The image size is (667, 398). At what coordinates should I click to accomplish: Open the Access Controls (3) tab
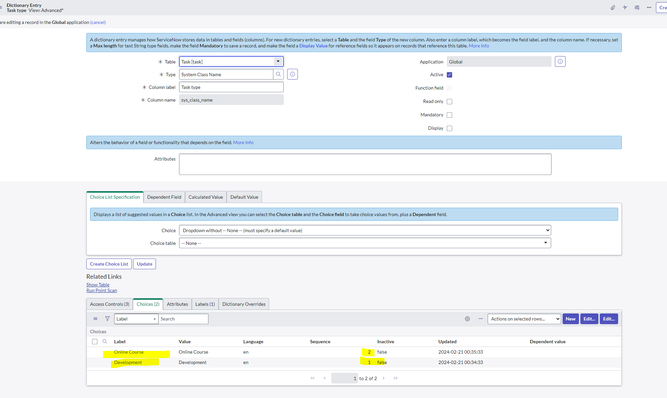click(109, 304)
